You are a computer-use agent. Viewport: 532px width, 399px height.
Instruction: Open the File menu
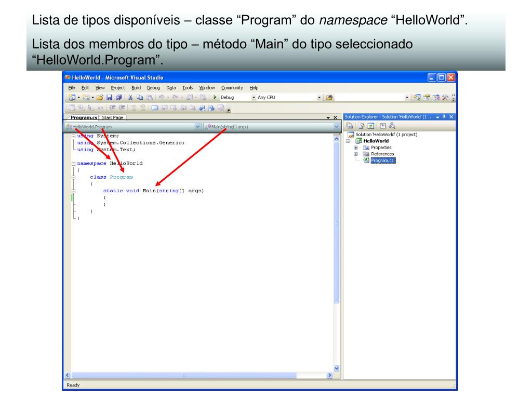(x=72, y=88)
